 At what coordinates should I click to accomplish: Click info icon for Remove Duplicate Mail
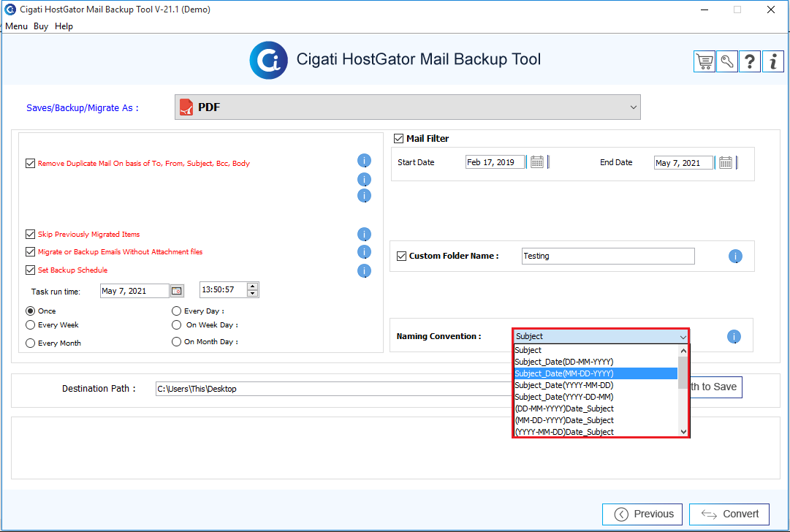coord(364,161)
